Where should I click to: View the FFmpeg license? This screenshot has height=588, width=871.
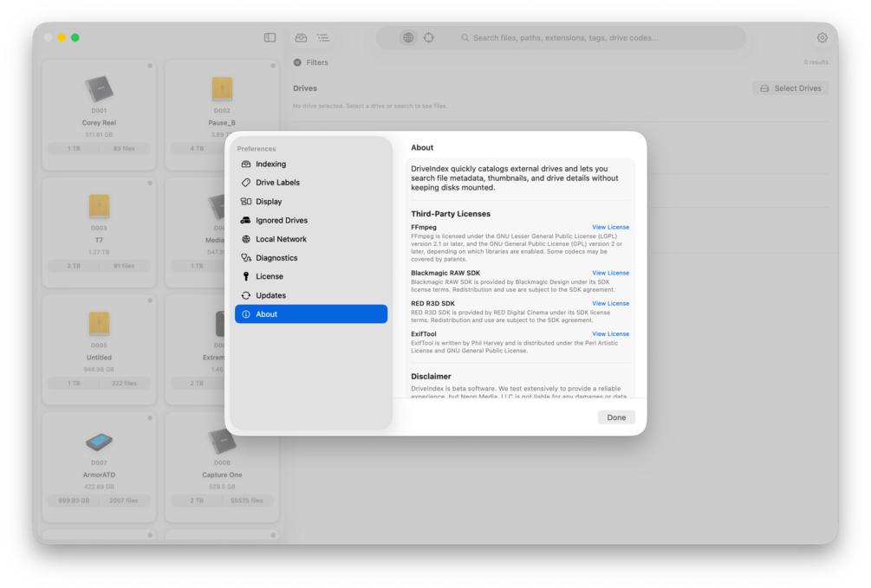pos(610,227)
